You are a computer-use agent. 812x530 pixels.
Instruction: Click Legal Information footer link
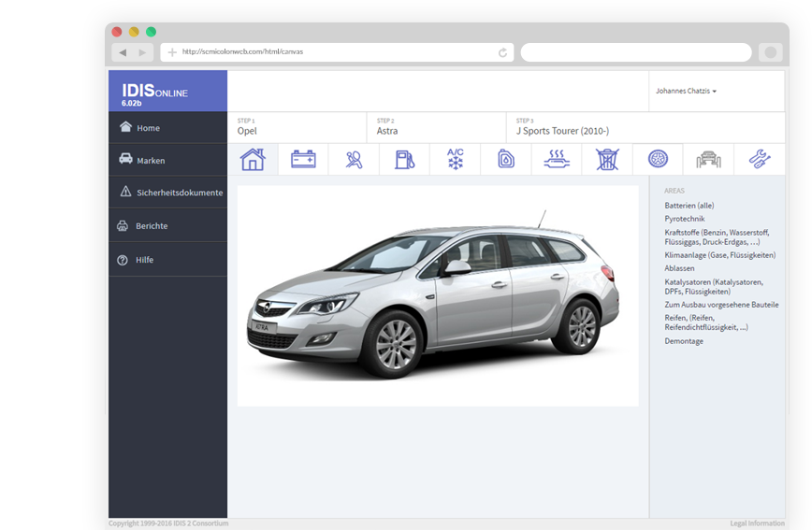click(757, 523)
